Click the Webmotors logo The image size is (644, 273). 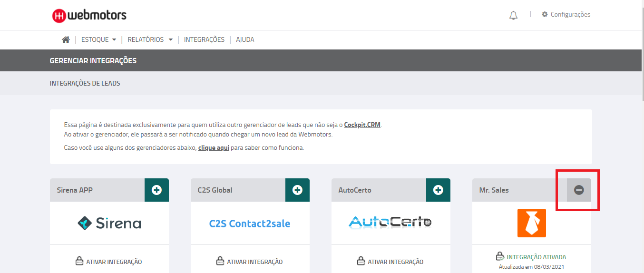tap(89, 15)
